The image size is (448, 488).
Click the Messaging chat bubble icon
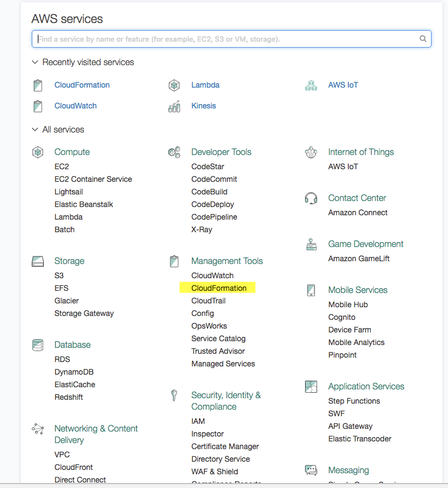pos(311,470)
